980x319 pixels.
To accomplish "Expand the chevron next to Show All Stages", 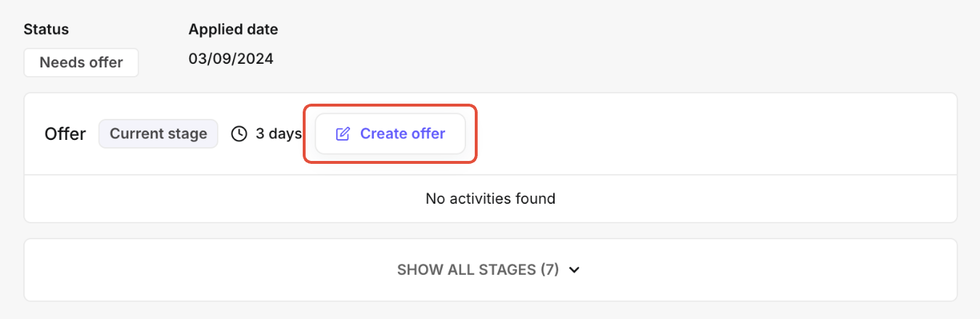I will click(574, 270).
